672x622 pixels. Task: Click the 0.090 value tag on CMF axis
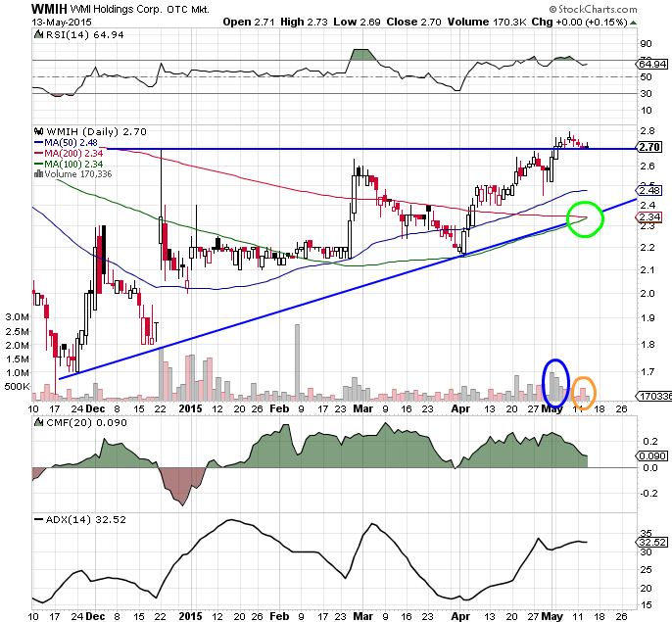(x=652, y=456)
